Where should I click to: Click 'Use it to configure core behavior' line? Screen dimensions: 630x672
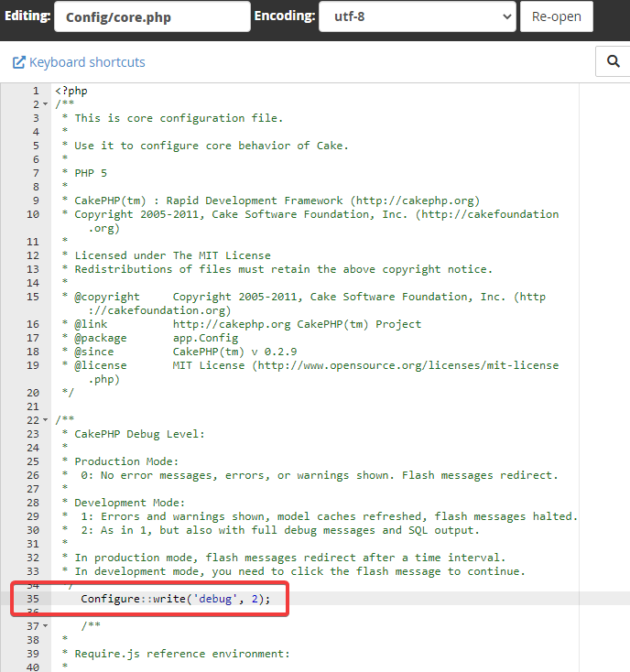(x=212, y=146)
